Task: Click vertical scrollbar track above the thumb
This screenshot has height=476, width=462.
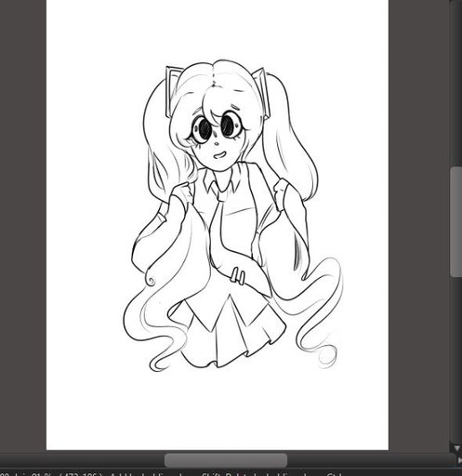Action: [455, 84]
